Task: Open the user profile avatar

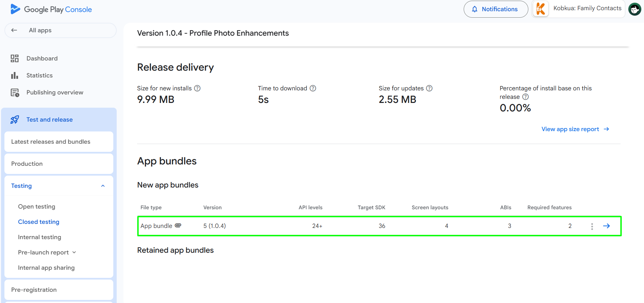Action: click(x=634, y=9)
